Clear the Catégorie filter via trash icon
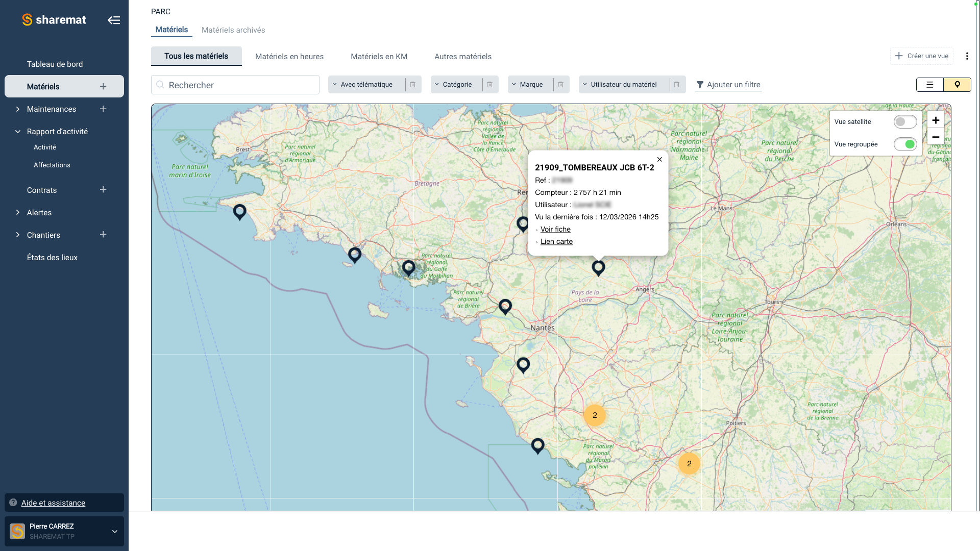 tap(489, 84)
